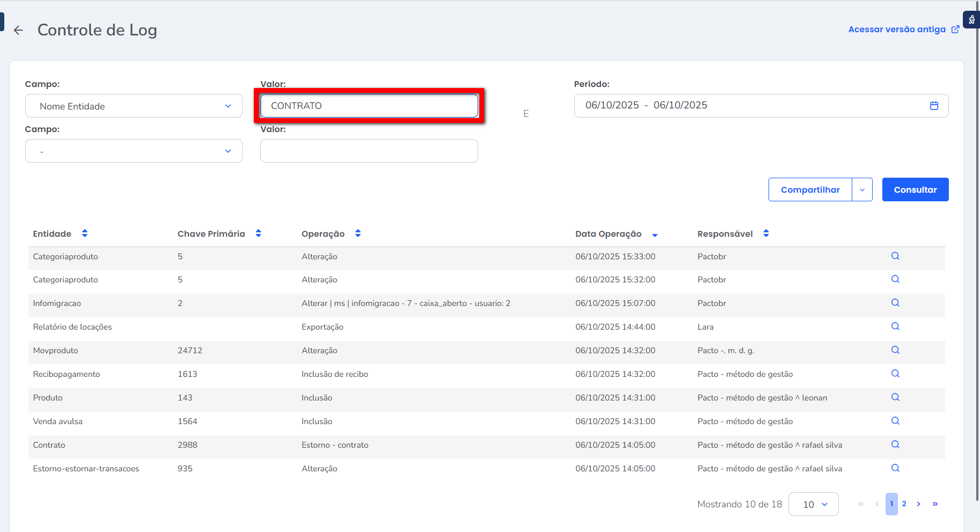Expand Compartilhar split-button arrow
The width and height of the screenshot is (980, 532).
[x=862, y=190]
